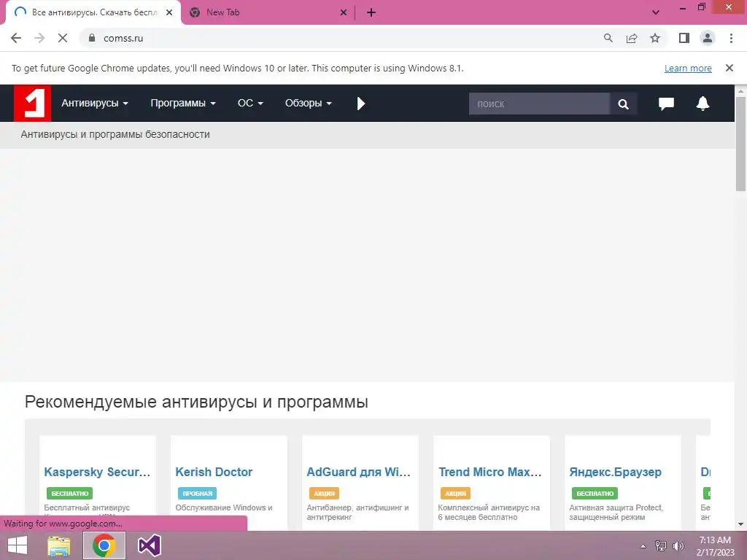Share this page icon in address bar

(632, 38)
